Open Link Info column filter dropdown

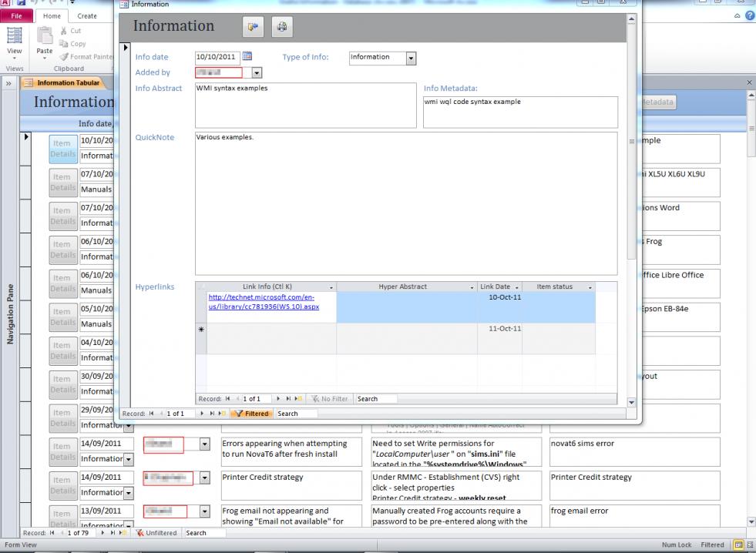[331, 287]
